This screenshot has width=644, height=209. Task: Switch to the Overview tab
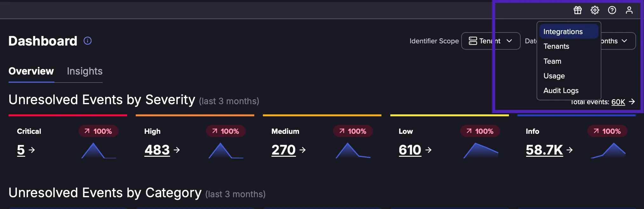click(31, 71)
